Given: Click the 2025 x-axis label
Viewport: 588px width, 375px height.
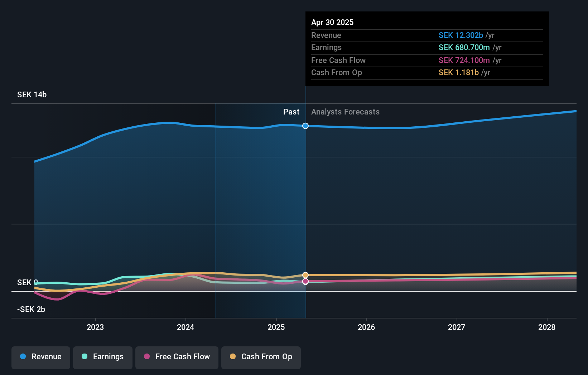Looking at the screenshot, I should [x=276, y=327].
